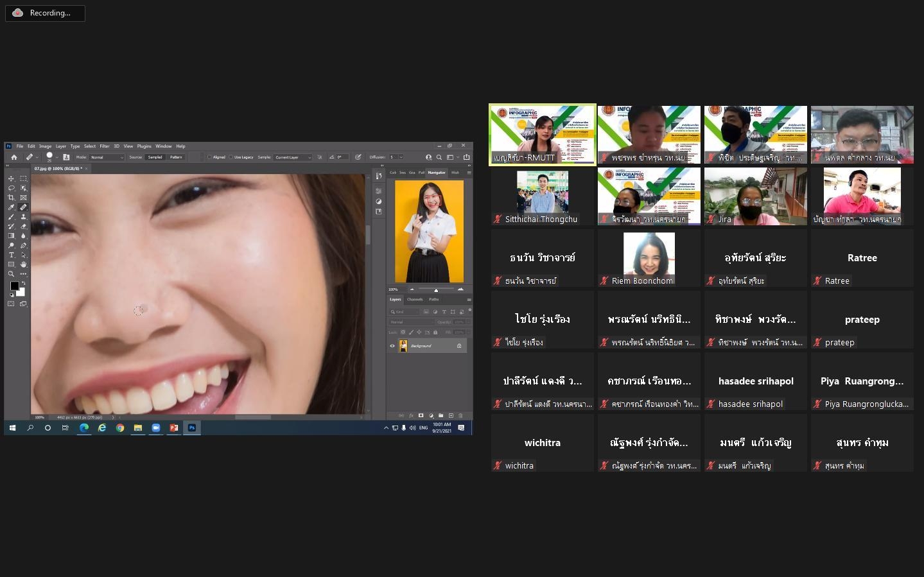Open the Plugins menu

[x=144, y=146]
